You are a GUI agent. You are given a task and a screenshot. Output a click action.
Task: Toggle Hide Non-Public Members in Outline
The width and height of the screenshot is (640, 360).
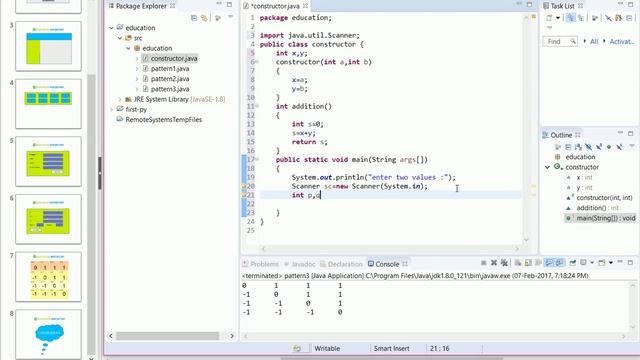pos(609,147)
